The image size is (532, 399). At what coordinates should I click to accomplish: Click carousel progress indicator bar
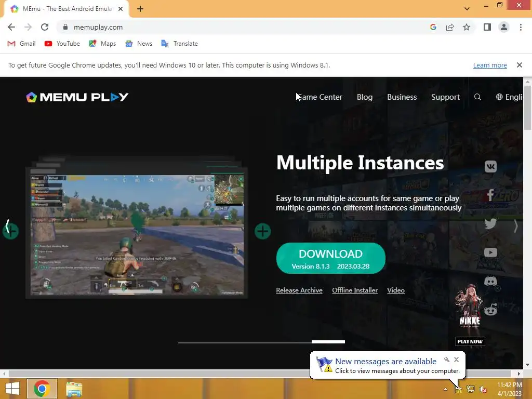(262, 342)
